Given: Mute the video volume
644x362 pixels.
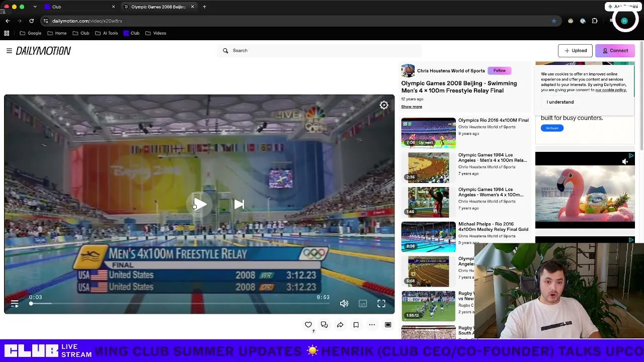Looking at the screenshot, I should tap(344, 304).
